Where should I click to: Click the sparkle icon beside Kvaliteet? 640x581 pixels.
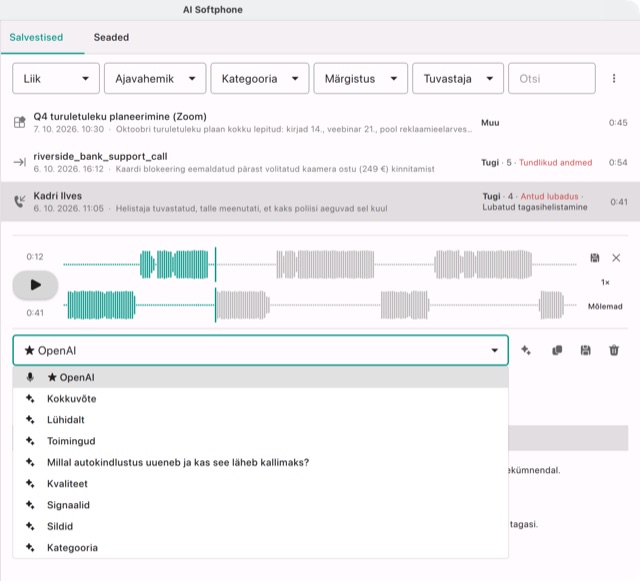coord(30,483)
